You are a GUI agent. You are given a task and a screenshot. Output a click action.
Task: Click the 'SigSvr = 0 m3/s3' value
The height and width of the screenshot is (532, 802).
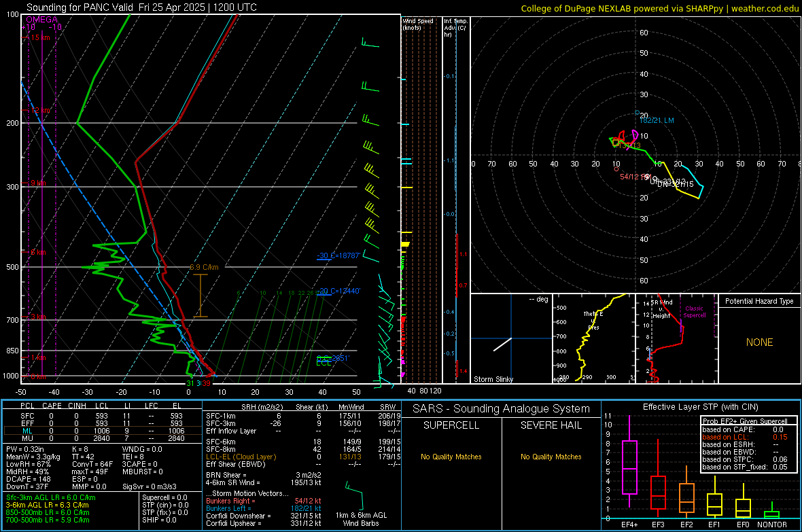click(150, 486)
